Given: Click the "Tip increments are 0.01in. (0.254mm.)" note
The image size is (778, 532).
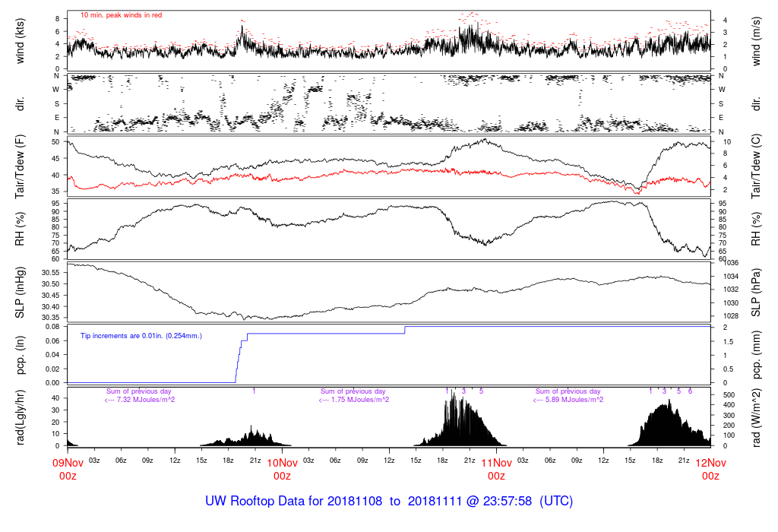Looking at the screenshot, I should point(141,336).
